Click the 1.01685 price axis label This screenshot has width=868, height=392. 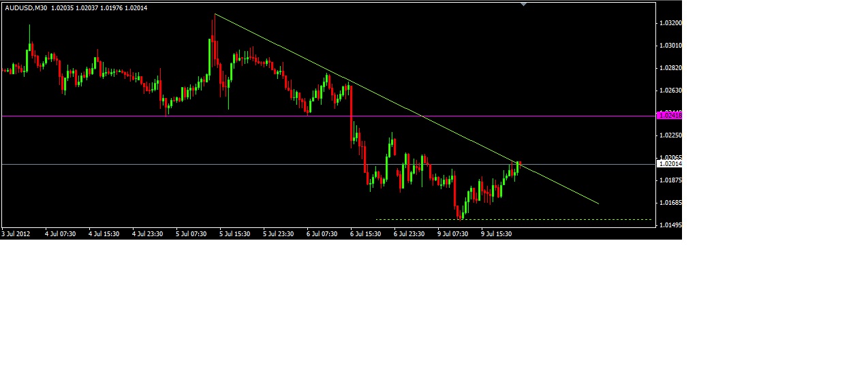pos(670,203)
